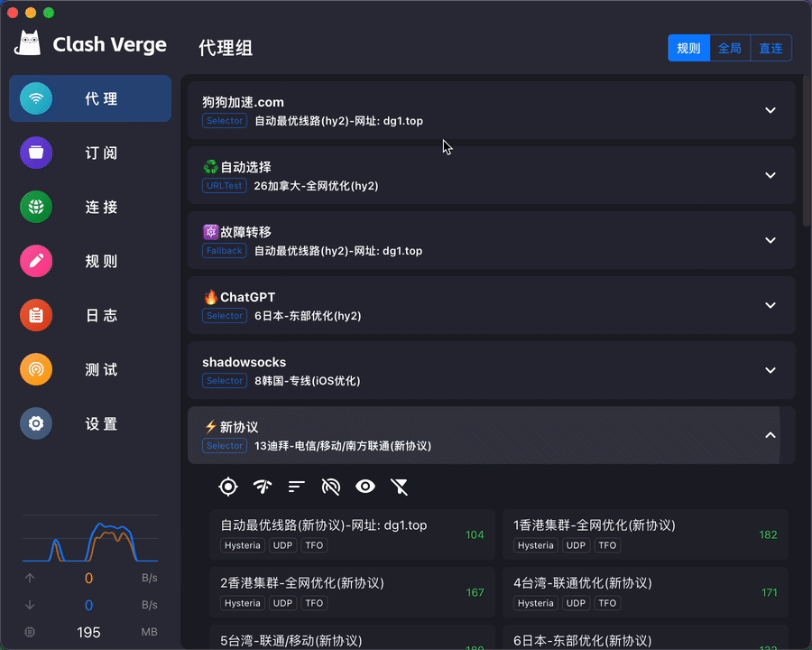Switch to 全局 global mode
The width and height of the screenshot is (812, 650).
[x=730, y=48]
